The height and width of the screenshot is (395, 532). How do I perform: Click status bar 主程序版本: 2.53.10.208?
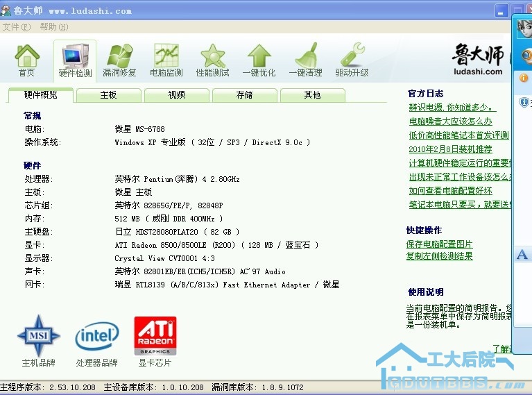(x=48, y=387)
